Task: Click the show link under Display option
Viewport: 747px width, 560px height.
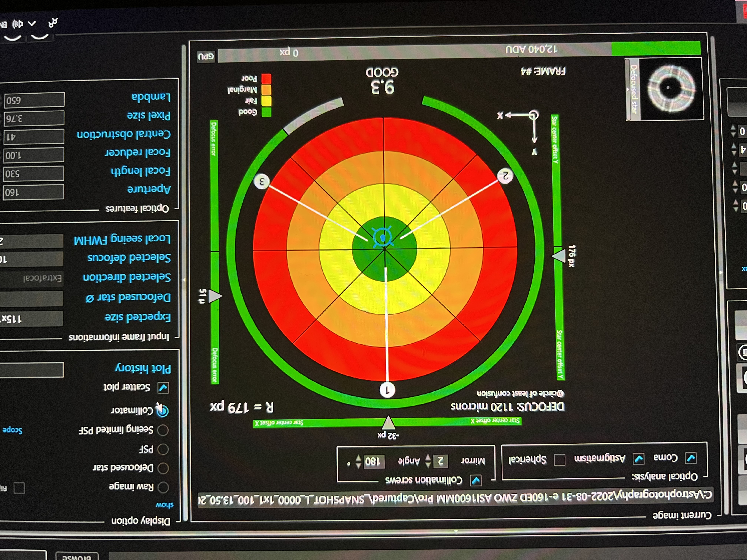Action: click(165, 505)
